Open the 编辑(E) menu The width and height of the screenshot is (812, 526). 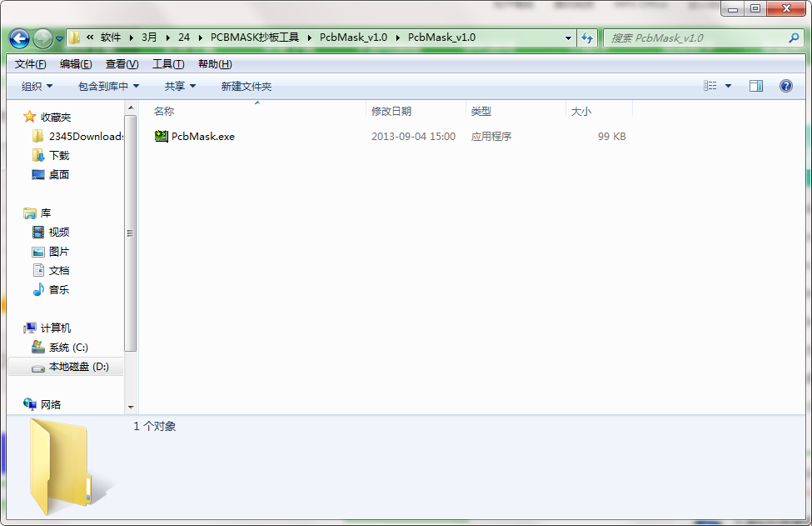[76, 63]
